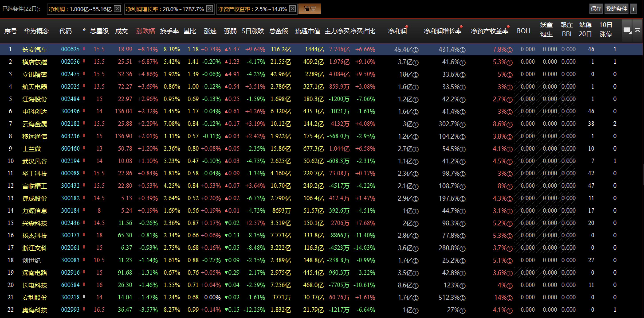Click the plus add-condition icon
The height and width of the screenshot is (318, 644).
[x=634, y=9]
